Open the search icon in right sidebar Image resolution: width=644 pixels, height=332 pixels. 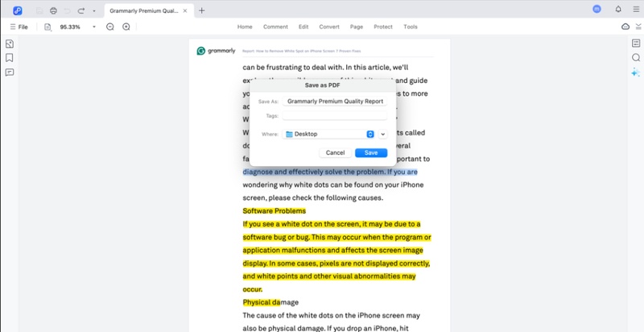[x=635, y=58]
